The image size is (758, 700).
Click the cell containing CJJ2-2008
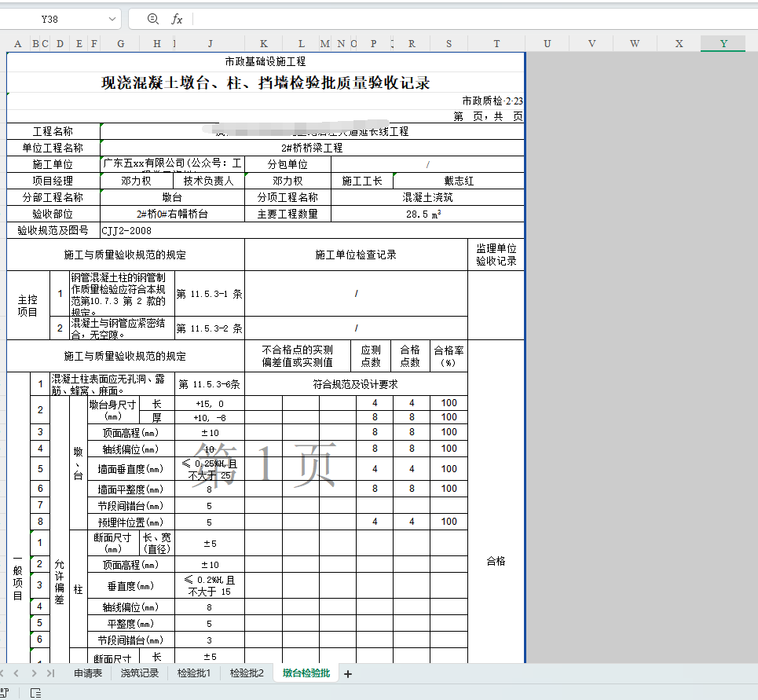coord(172,231)
